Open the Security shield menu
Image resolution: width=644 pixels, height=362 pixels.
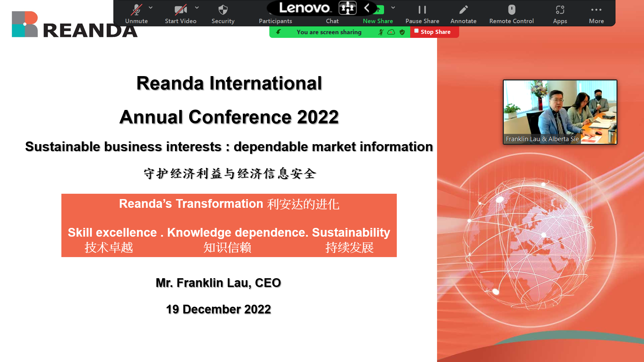pyautogui.click(x=223, y=14)
